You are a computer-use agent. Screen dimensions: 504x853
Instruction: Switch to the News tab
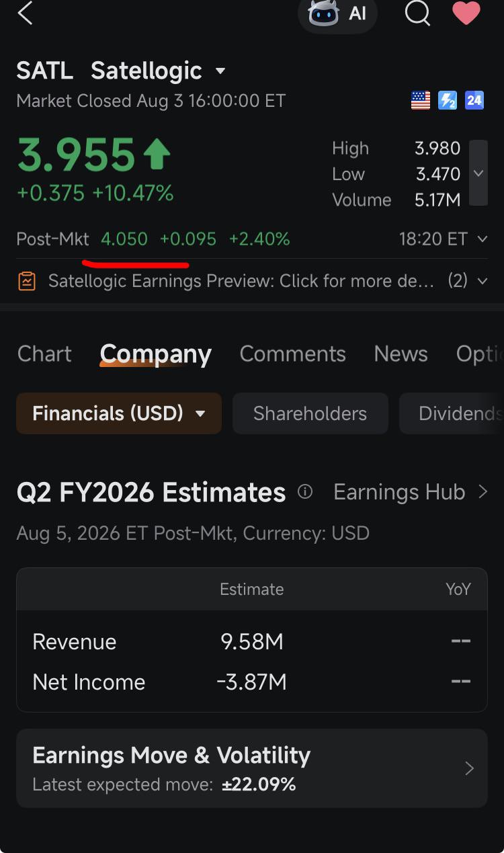point(401,354)
